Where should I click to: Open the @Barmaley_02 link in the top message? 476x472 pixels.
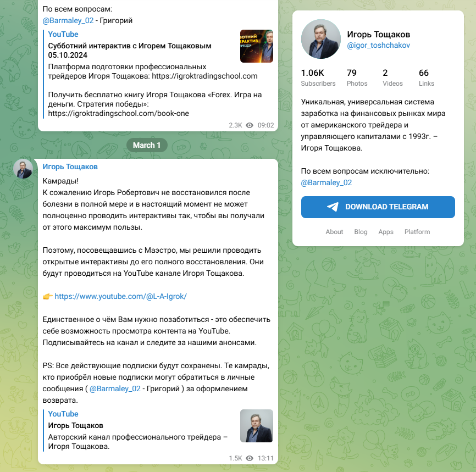click(x=68, y=21)
